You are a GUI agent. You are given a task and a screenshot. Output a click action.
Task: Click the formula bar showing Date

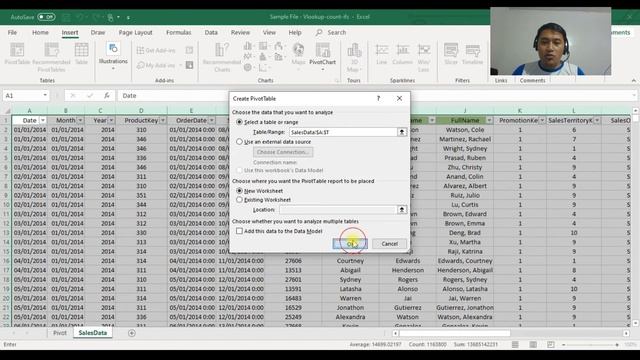tap(376, 96)
